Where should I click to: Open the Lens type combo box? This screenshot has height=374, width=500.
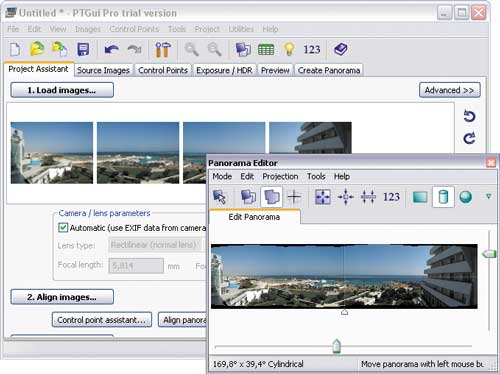(157, 245)
